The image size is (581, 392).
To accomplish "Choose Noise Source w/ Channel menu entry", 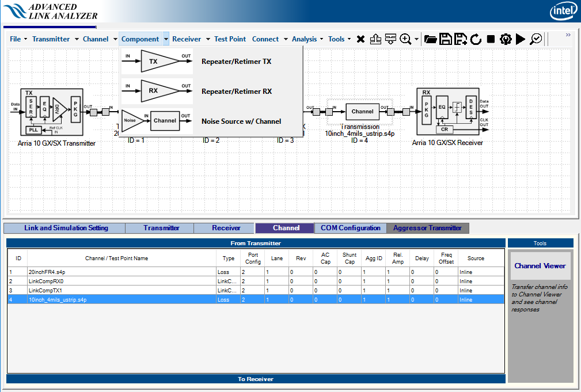I will click(241, 121).
